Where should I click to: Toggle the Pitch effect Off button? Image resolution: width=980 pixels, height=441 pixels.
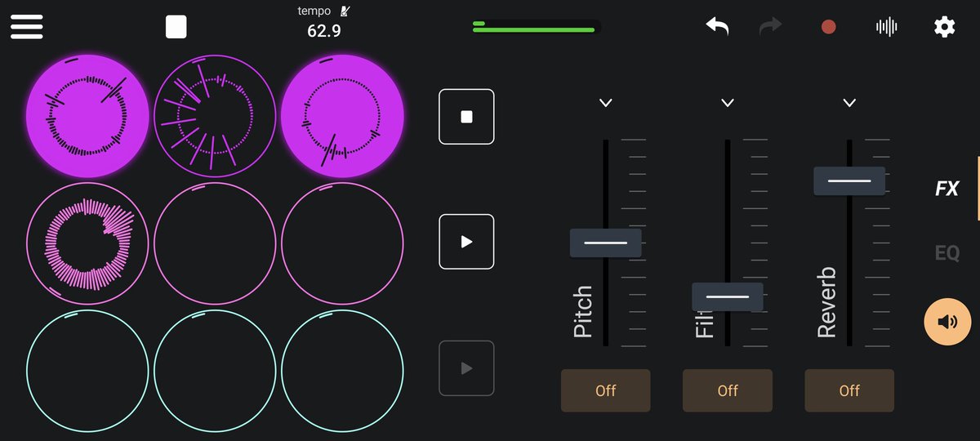click(x=605, y=390)
